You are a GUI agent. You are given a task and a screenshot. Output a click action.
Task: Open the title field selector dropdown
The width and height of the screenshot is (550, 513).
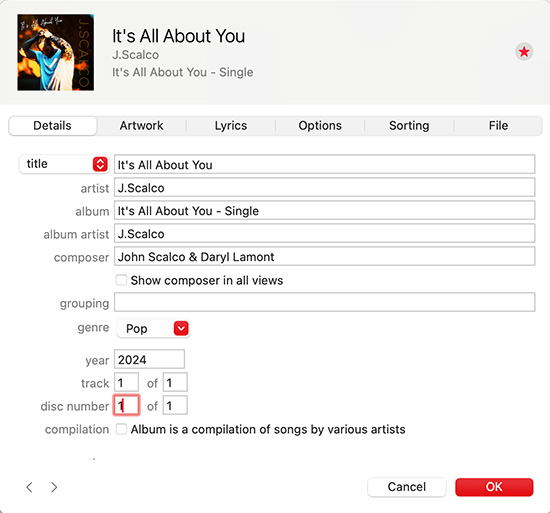click(x=64, y=164)
